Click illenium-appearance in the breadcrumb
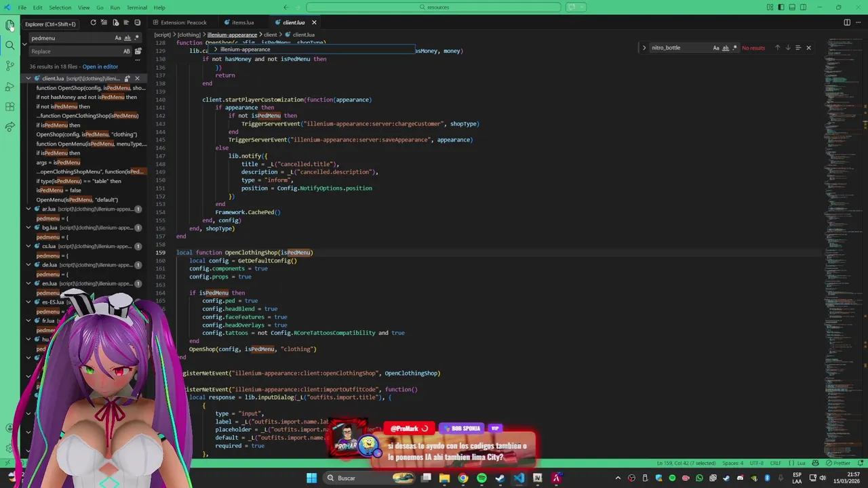The width and height of the screenshot is (868, 488). [x=232, y=35]
